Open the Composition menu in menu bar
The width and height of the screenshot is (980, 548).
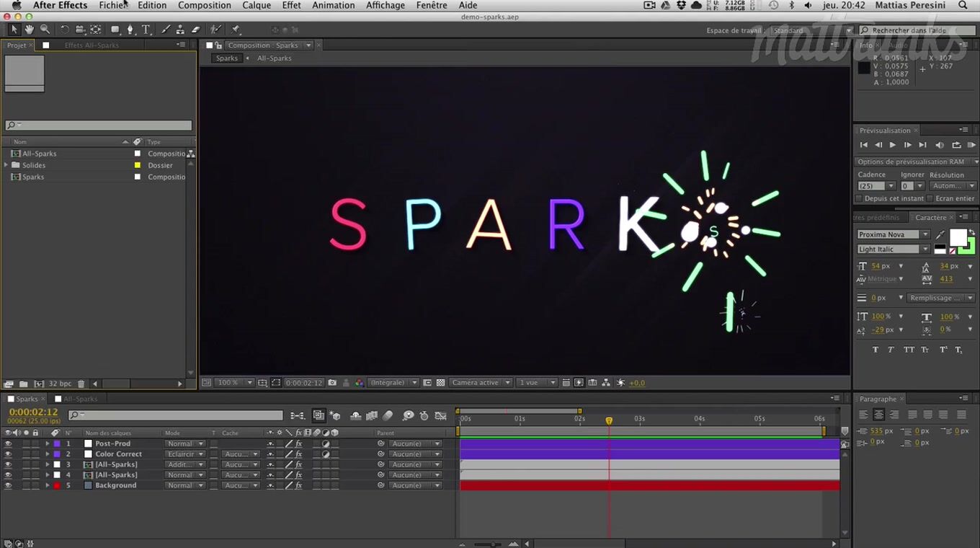pyautogui.click(x=205, y=5)
